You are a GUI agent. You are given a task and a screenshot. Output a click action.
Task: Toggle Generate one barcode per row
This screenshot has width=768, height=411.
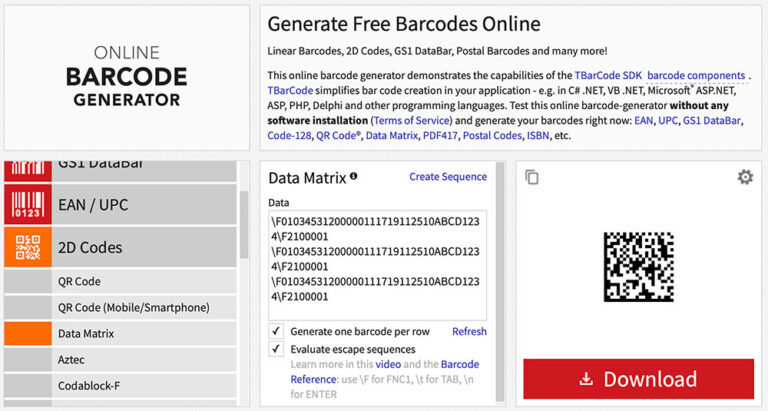(x=276, y=331)
